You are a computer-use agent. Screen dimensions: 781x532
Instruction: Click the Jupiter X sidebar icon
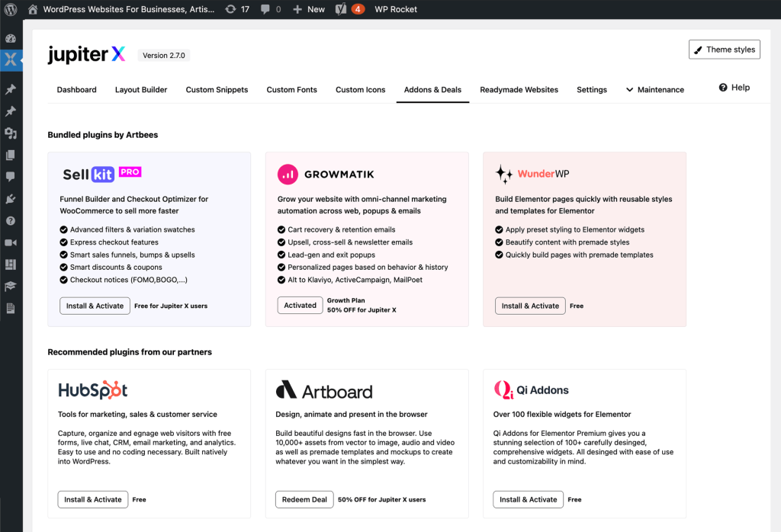(11, 59)
